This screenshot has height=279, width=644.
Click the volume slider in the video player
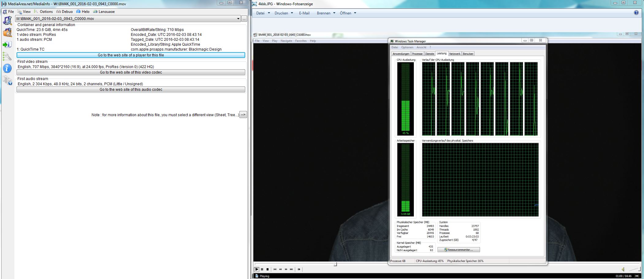point(634,269)
